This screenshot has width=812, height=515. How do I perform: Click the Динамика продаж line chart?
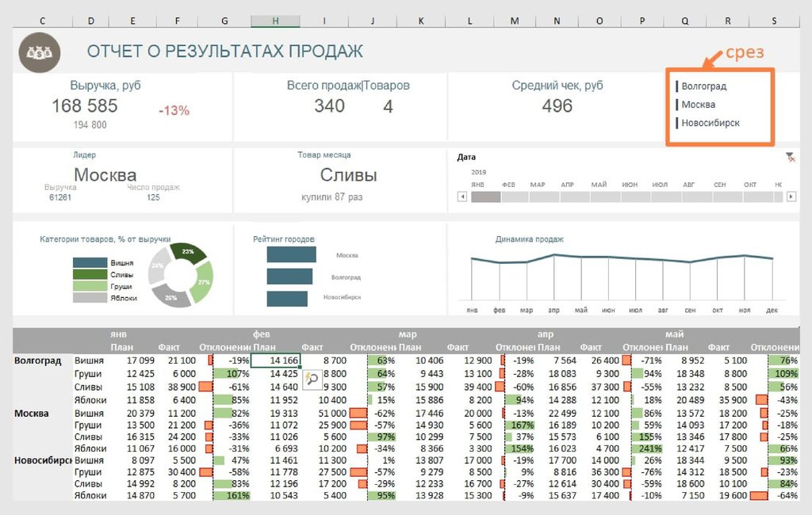click(x=622, y=273)
